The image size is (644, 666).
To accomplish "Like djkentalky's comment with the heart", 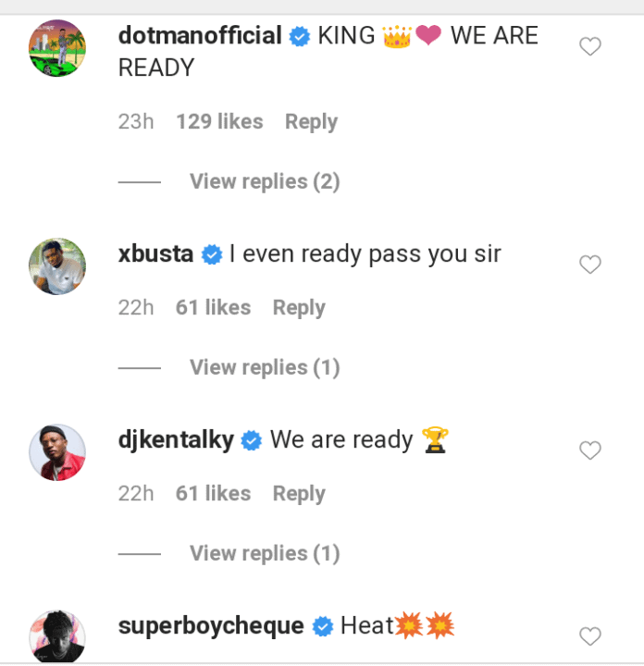I will click(x=589, y=450).
